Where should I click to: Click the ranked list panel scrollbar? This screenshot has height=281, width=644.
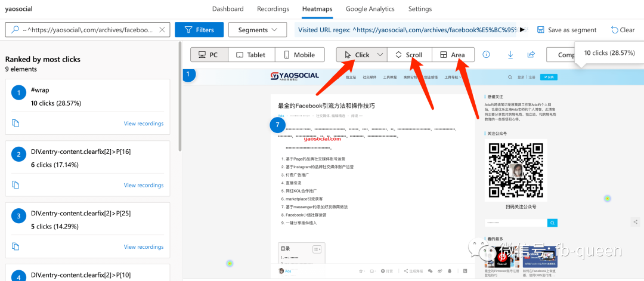[180, 97]
